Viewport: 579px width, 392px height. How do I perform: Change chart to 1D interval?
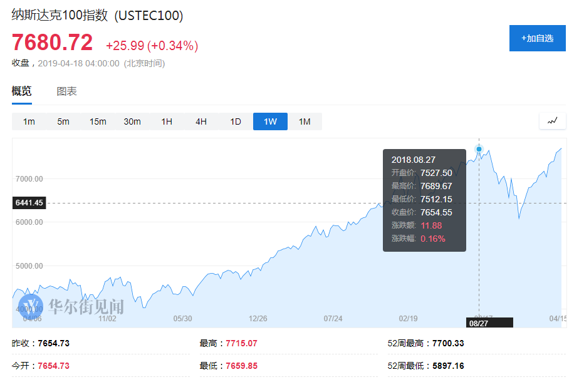(x=236, y=121)
